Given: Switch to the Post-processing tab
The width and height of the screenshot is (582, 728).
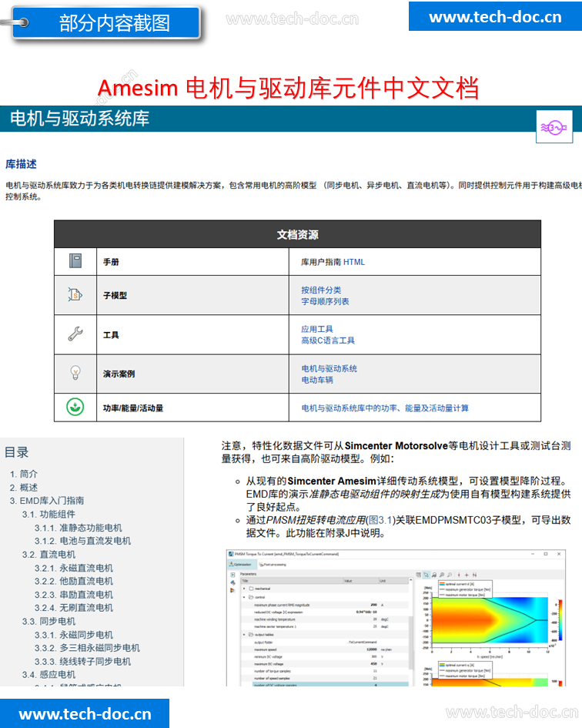Looking at the screenshot, I should [273, 565].
